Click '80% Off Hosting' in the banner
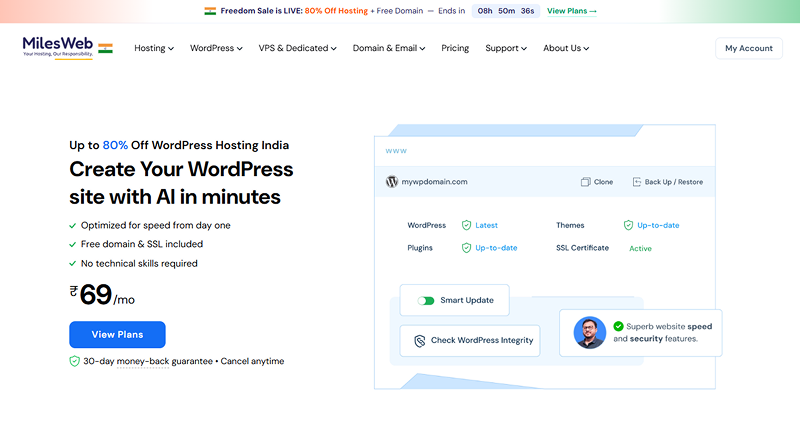The width and height of the screenshot is (800, 445). coord(336,11)
